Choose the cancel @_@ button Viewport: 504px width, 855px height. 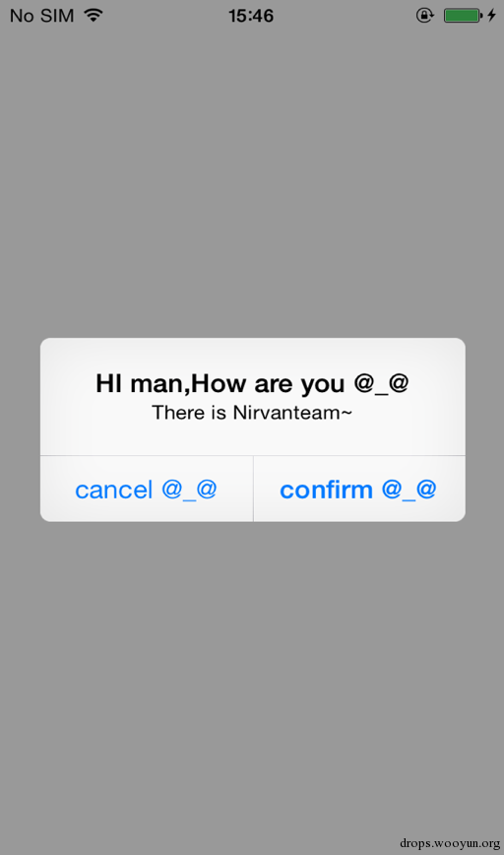click(x=147, y=490)
